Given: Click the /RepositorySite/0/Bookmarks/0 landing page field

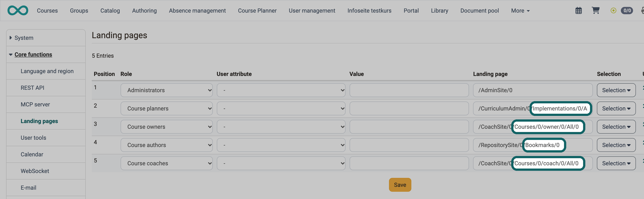Looking at the screenshot, I should point(533,145).
